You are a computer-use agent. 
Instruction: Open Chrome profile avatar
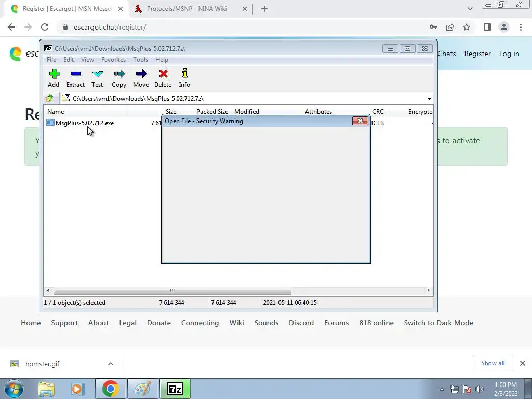[504, 27]
